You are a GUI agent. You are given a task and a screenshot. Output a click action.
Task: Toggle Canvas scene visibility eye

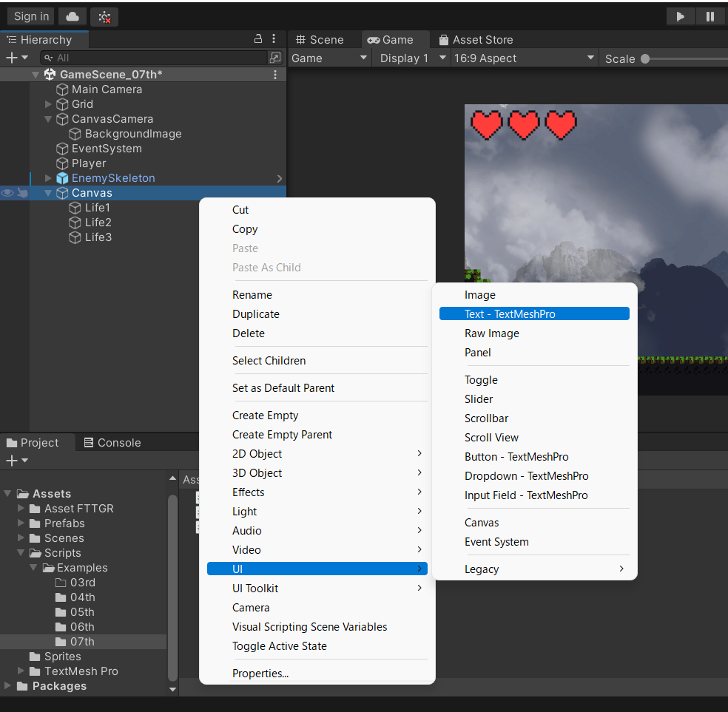pyautogui.click(x=7, y=193)
